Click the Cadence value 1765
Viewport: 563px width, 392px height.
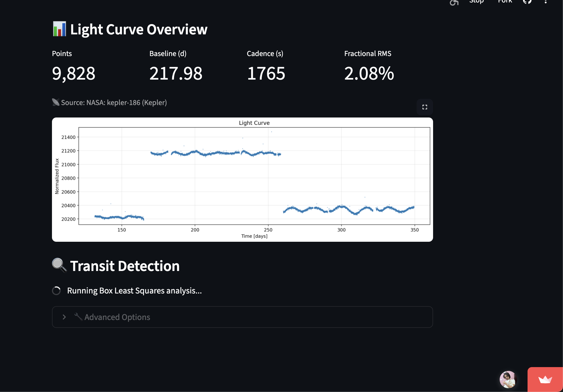coord(266,73)
